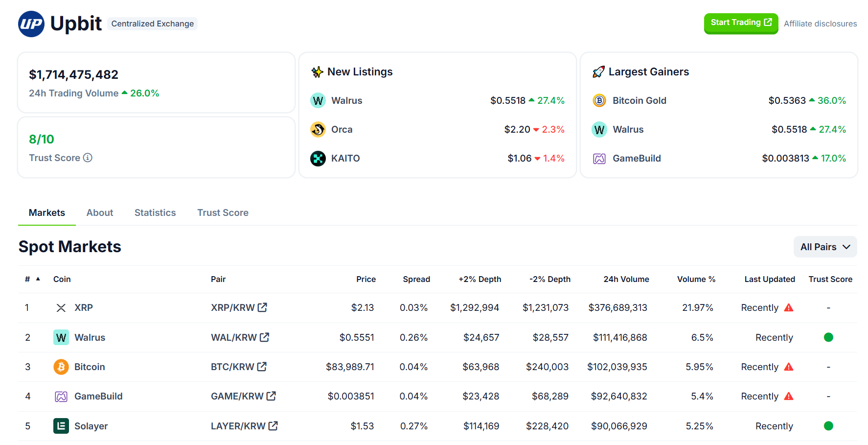Image resolution: width=868 pixels, height=445 pixels.
Task: Click the 21.97% volume percent cell
Action: coord(698,307)
